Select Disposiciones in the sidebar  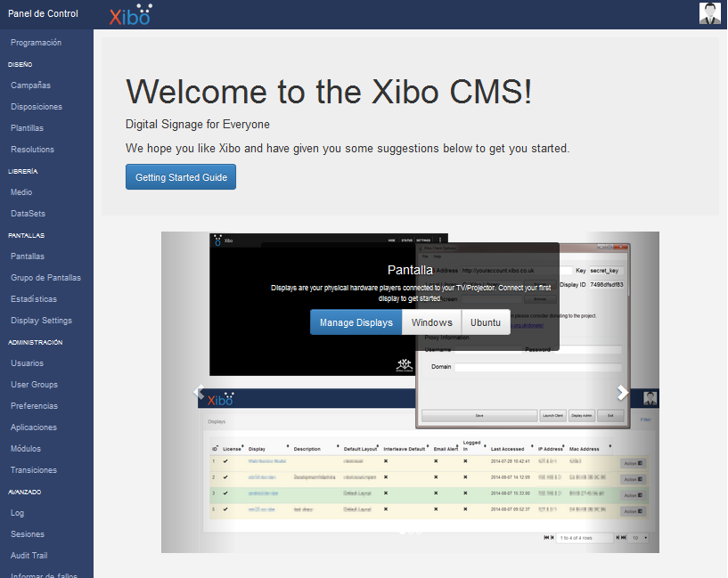click(x=37, y=107)
